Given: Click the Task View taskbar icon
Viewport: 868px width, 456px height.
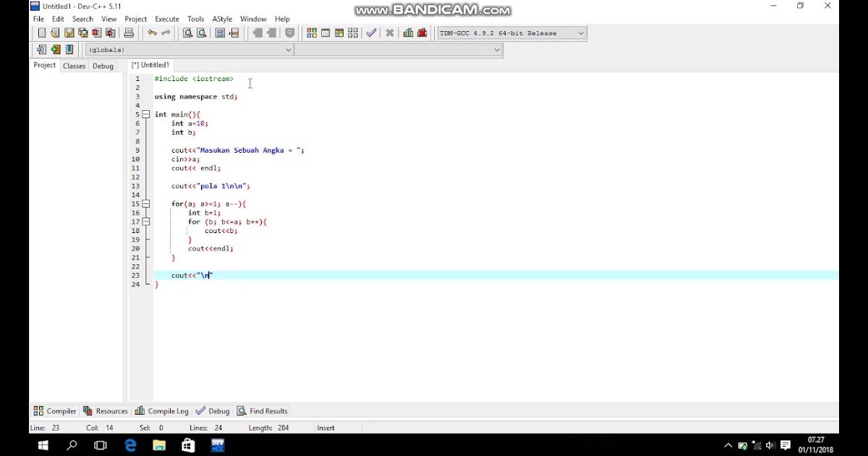Looking at the screenshot, I should point(101,445).
